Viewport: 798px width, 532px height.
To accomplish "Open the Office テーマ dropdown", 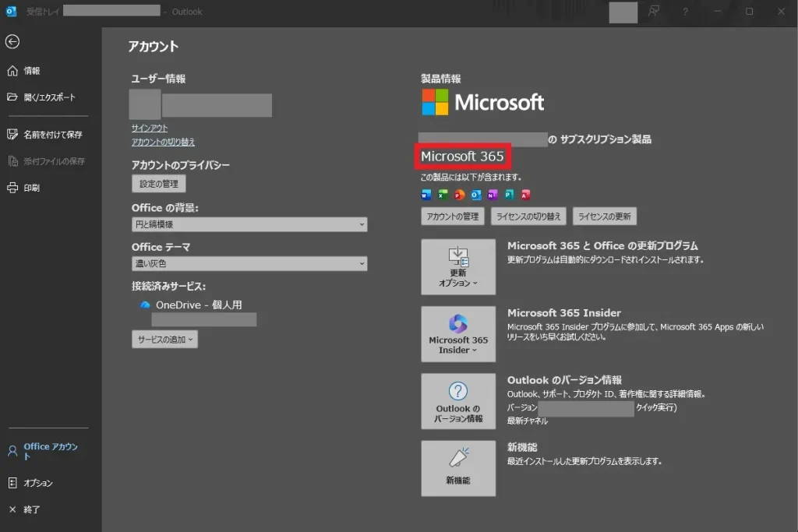I will tap(249, 263).
